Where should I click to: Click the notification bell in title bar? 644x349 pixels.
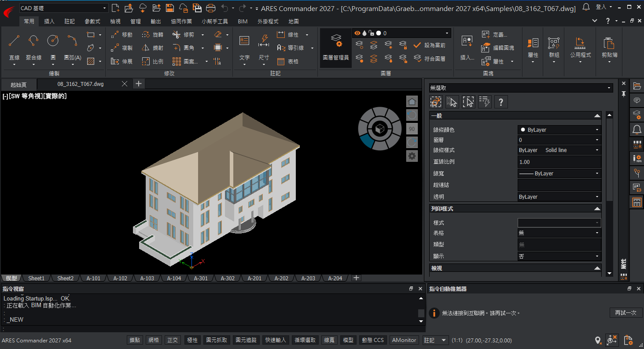[x=586, y=7]
